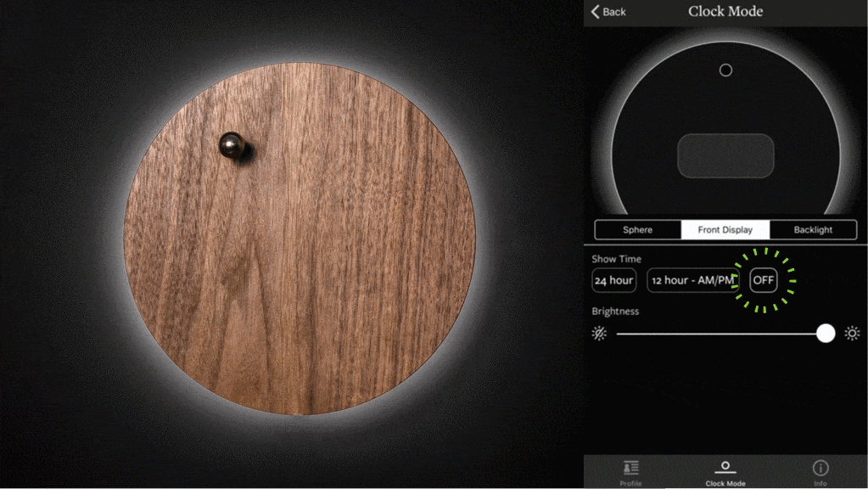Click the Brightness slider handle
This screenshot has width=868, height=489.
tap(826, 334)
